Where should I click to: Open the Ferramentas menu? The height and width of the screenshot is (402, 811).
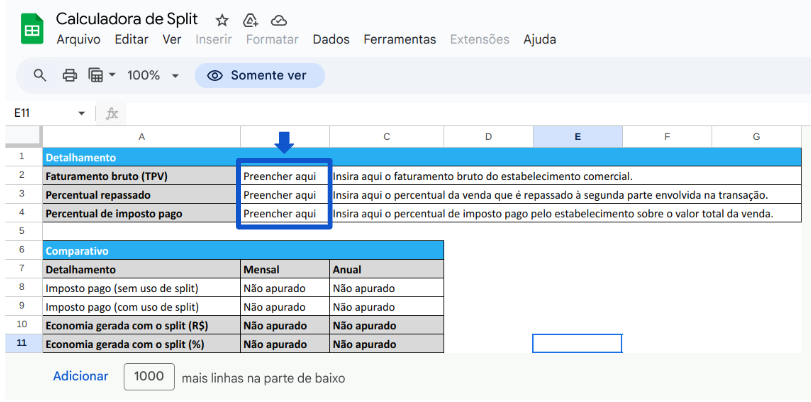400,39
